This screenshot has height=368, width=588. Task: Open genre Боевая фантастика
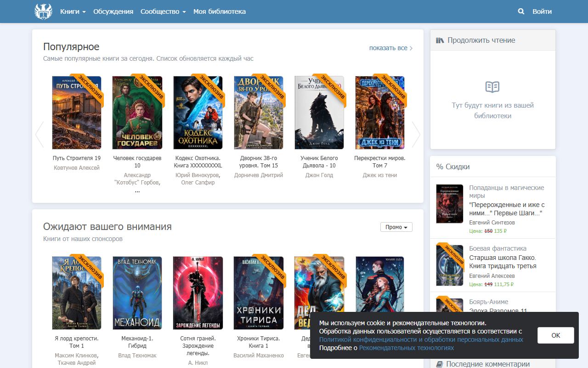[x=498, y=248]
